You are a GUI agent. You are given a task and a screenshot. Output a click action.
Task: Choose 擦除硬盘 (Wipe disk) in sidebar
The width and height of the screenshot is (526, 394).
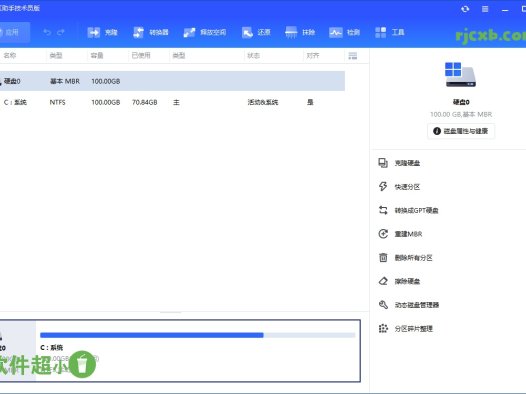(x=399, y=281)
